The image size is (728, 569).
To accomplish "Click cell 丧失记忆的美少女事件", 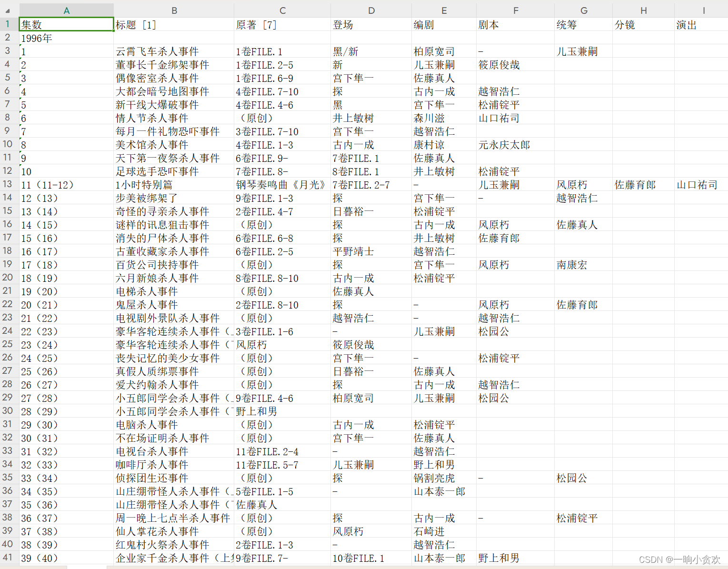I will pos(174,358).
